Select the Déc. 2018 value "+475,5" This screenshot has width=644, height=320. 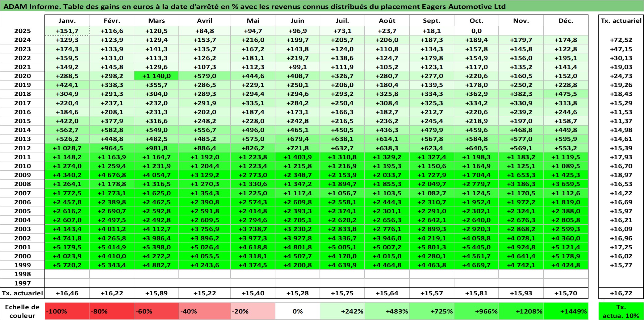coord(566,94)
